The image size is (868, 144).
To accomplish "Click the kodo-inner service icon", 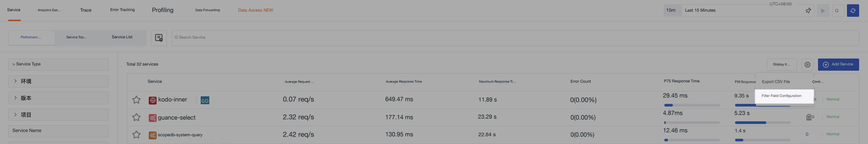I will 153,100.
